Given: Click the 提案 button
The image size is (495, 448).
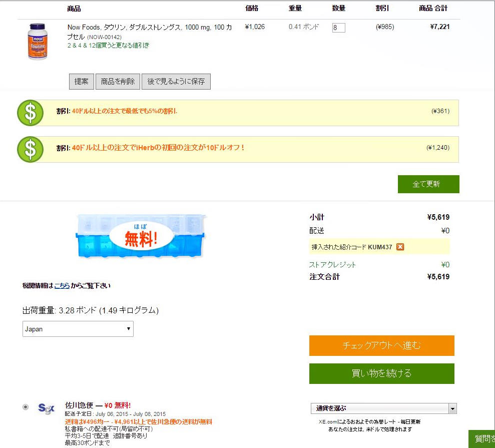Looking at the screenshot, I should click(x=81, y=82).
